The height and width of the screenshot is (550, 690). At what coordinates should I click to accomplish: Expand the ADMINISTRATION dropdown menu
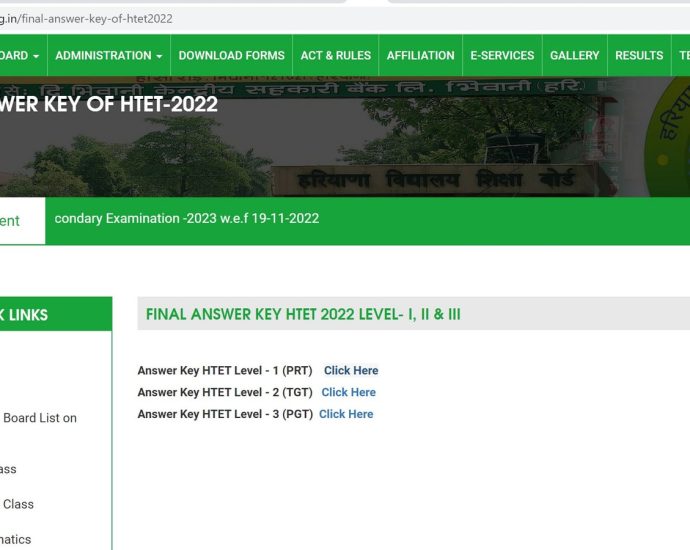pyautogui.click(x=109, y=56)
